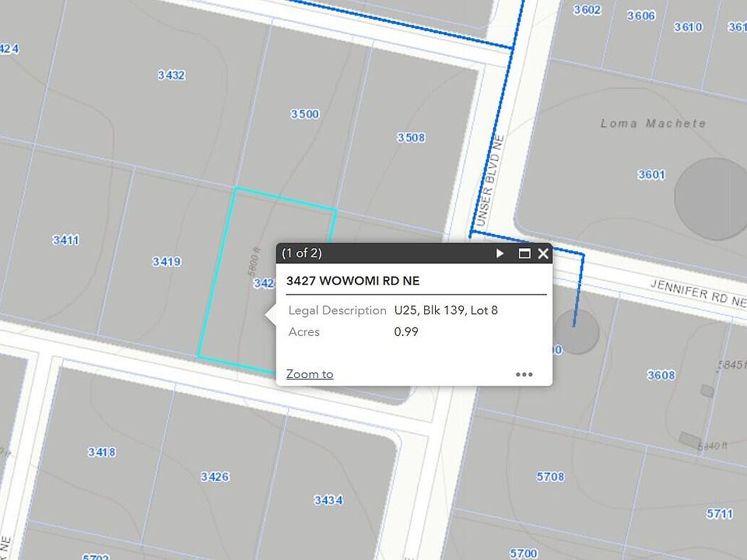Click the acres value 0.99
The image size is (747, 560).
(406, 332)
